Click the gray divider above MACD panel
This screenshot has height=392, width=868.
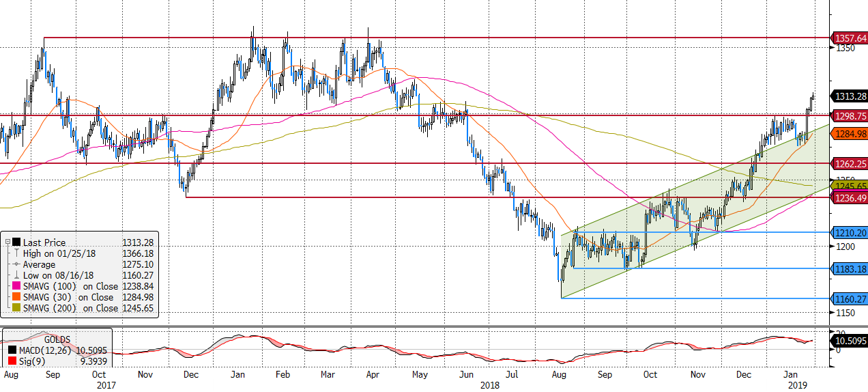click(414, 327)
